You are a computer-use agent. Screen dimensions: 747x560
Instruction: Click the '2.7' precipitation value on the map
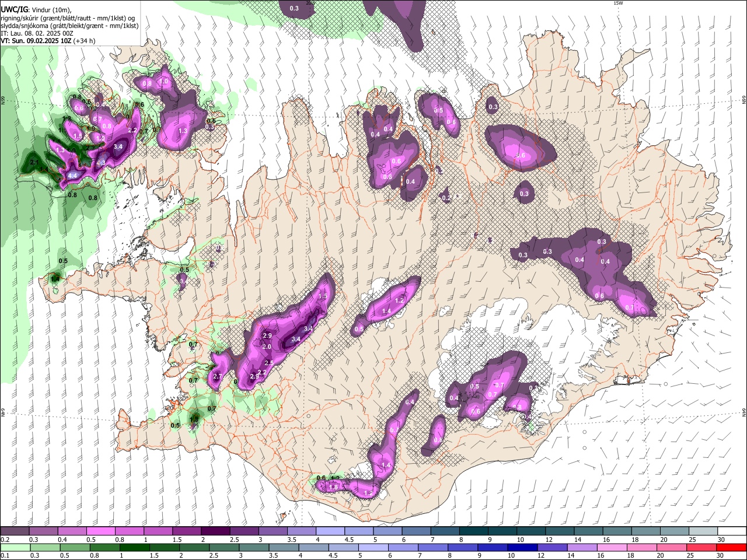tap(218, 377)
